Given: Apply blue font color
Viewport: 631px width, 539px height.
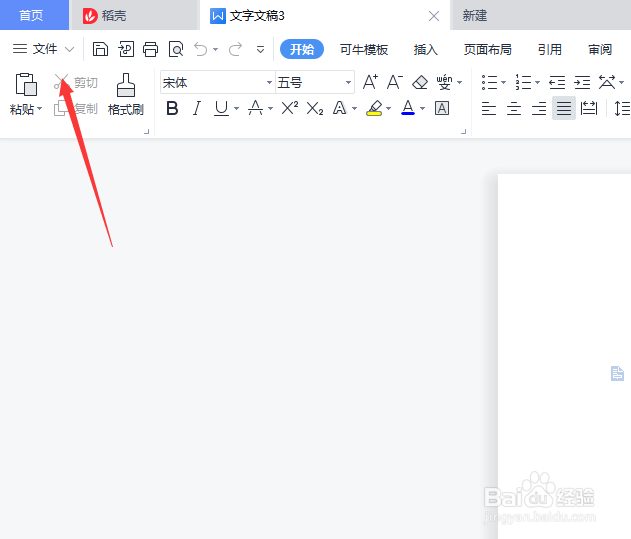Looking at the screenshot, I should point(408,108).
